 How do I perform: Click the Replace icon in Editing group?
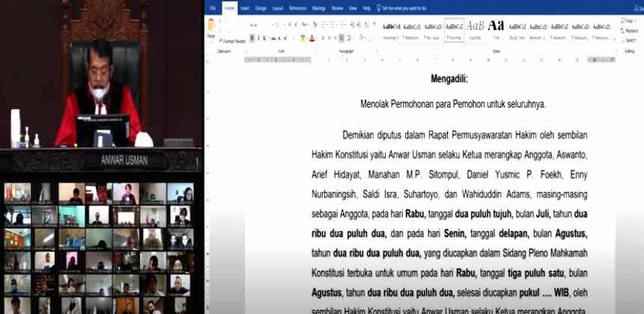pyautogui.click(x=628, y=32)
